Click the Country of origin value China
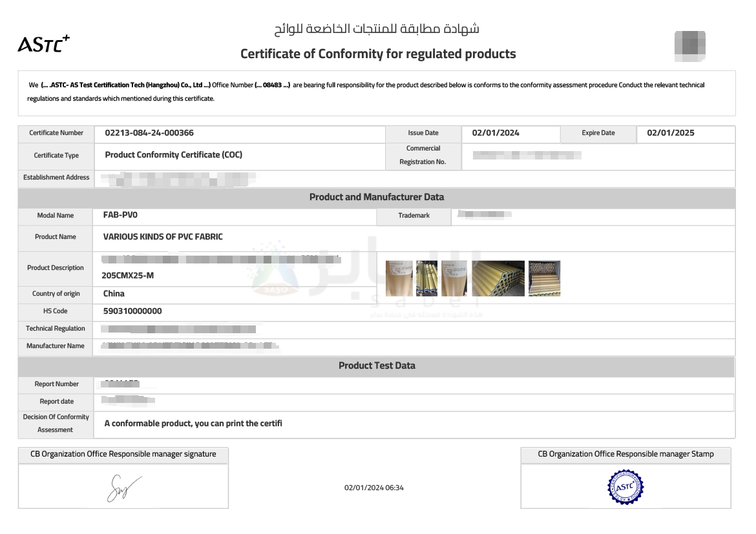 click(114, 294)
